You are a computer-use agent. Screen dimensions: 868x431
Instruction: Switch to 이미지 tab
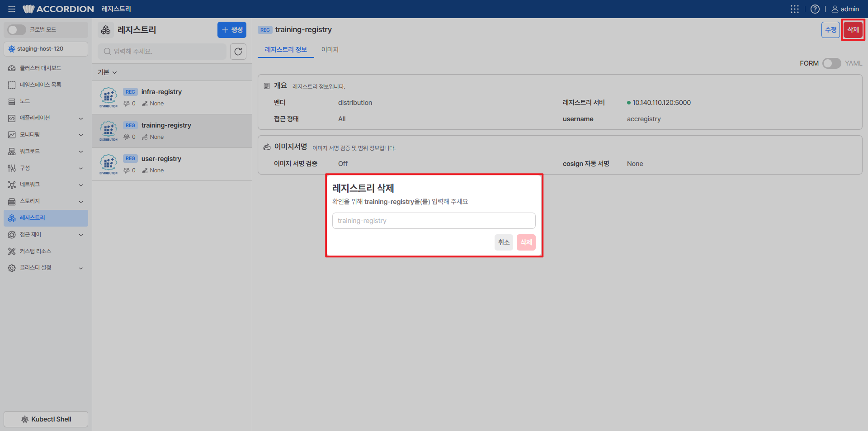(330, 50)
